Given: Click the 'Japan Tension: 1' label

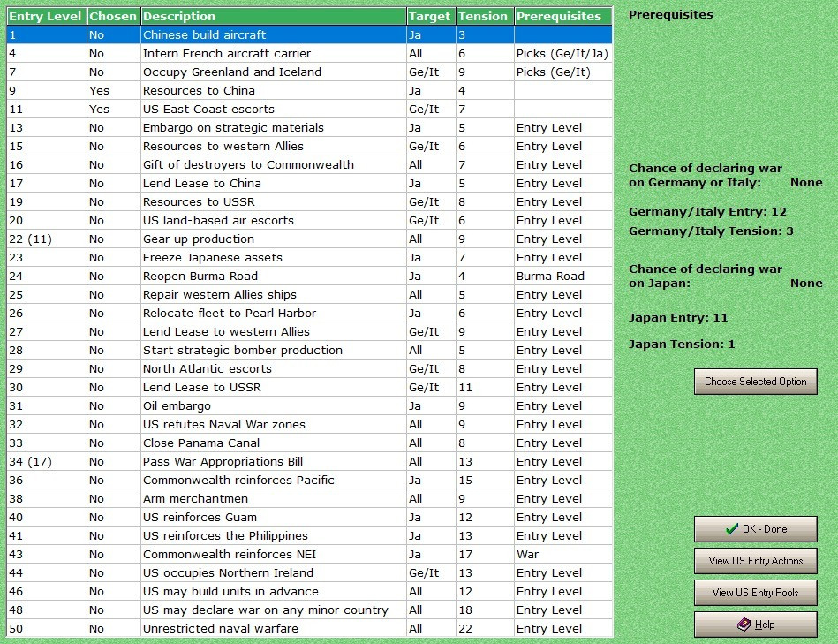Looking at the screenshot, I should (x=682, y=344).
